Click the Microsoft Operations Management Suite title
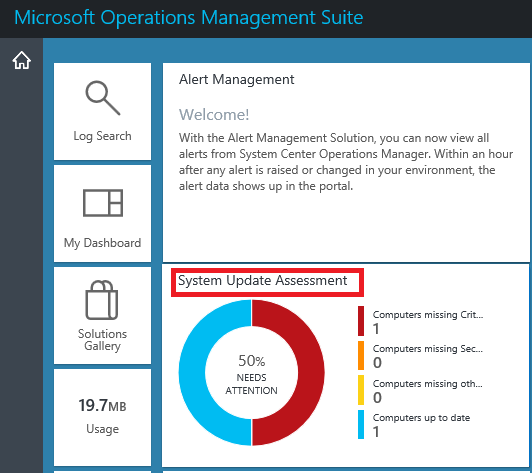 coord(189,18)
